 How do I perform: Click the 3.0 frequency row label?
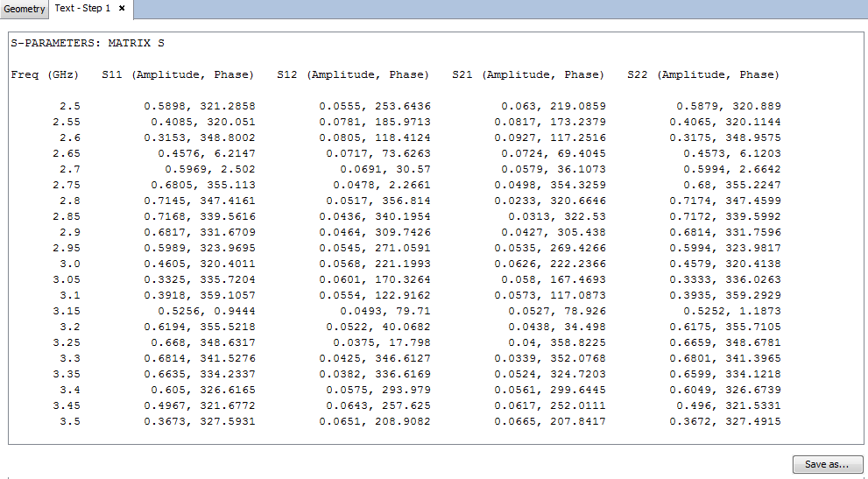70,264
